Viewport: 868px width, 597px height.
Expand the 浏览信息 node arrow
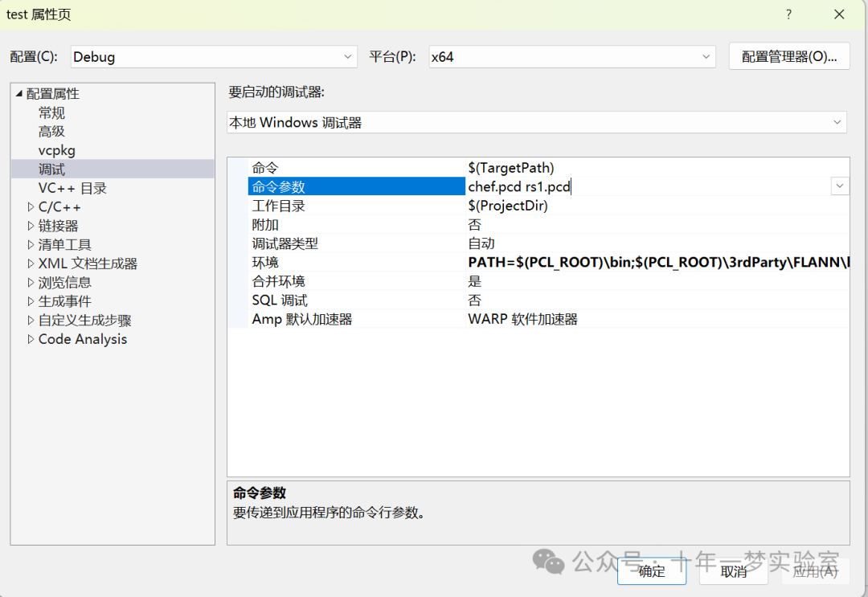tap(31, 282)
